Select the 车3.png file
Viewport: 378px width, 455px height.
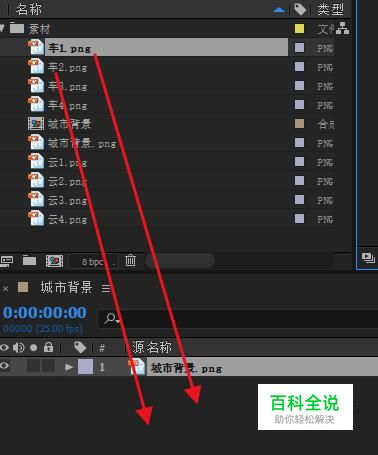[67, 86]
